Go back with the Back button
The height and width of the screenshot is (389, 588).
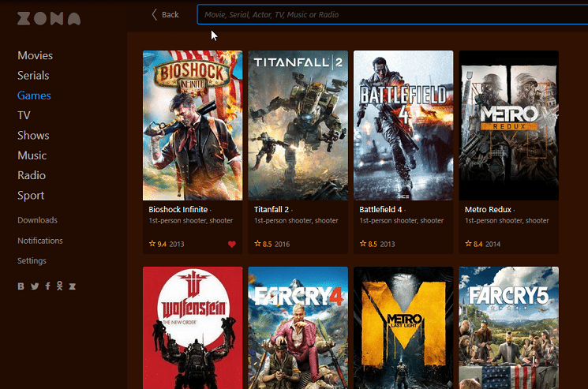pyautogui.click(x=165, y=15)
